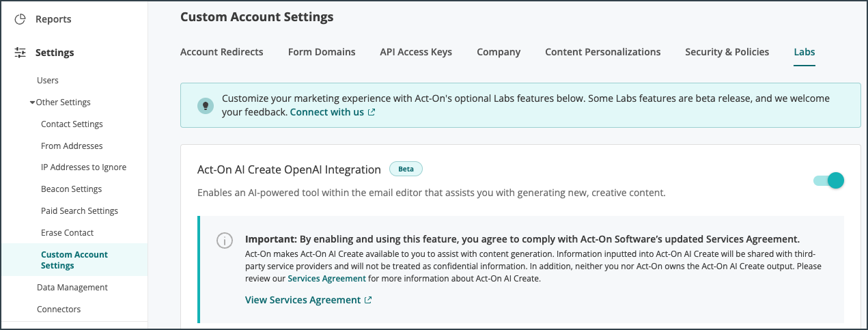Open the API Access Keys tab
The width and height of the screenshot is (868, 330).
click(416, 52)
